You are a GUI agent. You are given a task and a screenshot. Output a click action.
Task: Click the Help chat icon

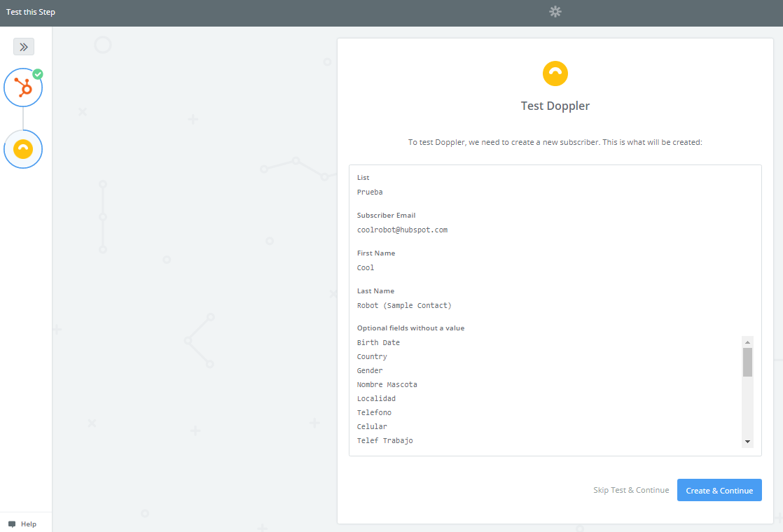[x=12, y=524]
